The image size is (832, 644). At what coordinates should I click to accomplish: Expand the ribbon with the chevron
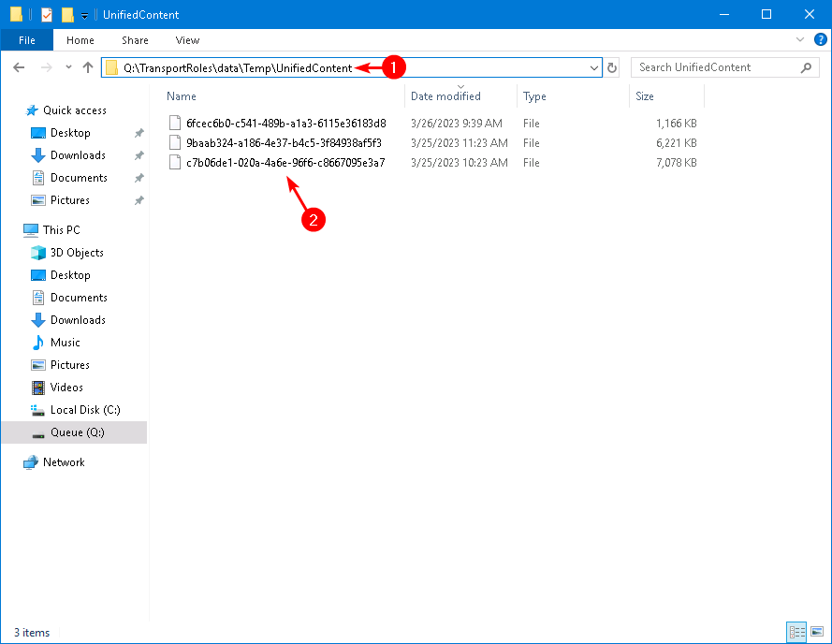(x=799, y=39)
